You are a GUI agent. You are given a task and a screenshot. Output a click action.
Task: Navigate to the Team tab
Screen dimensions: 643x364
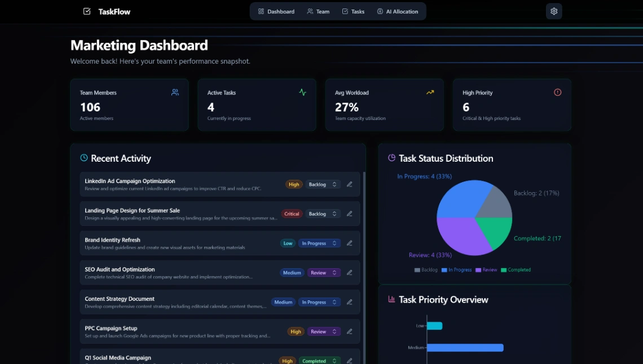tap(318, 11)
